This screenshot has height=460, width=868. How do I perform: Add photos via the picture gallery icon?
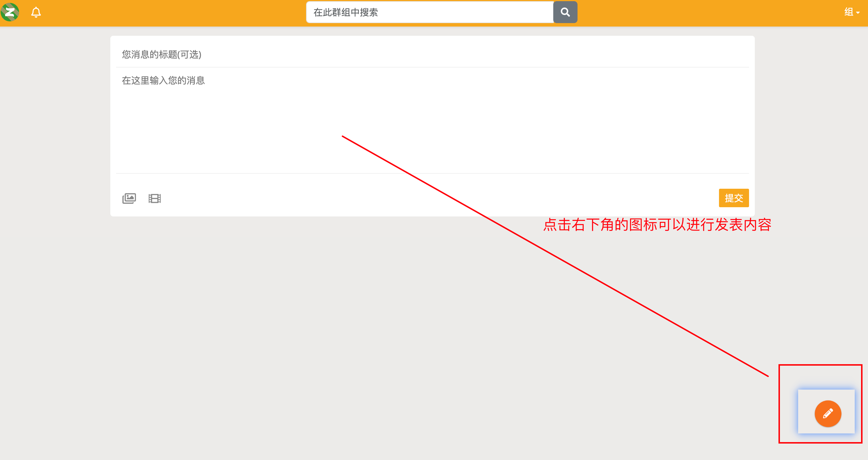pos(129,198)
